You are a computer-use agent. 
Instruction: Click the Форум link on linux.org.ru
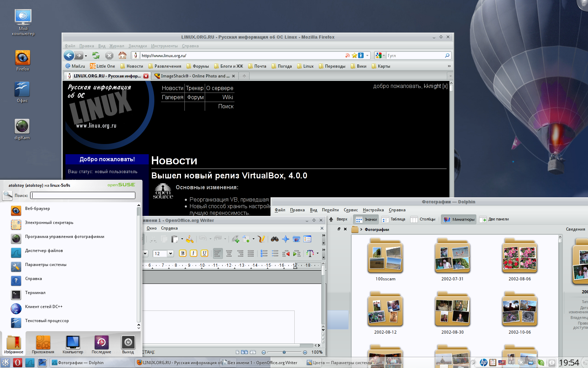click(195, 97)
